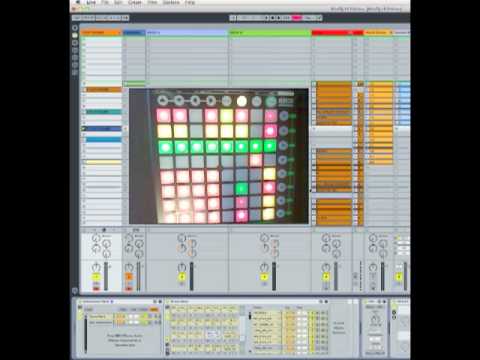Click first track's pan knob
Viewport: 480px width, 360px height.
coord(96,267)
